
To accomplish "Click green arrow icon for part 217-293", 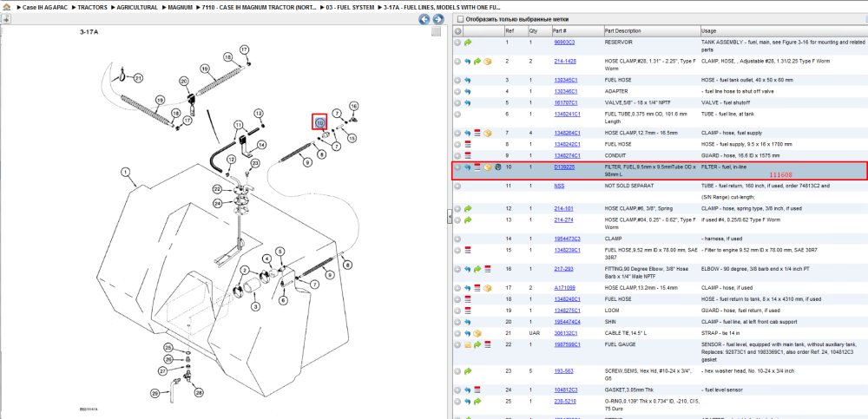I will tap(477, 269).
